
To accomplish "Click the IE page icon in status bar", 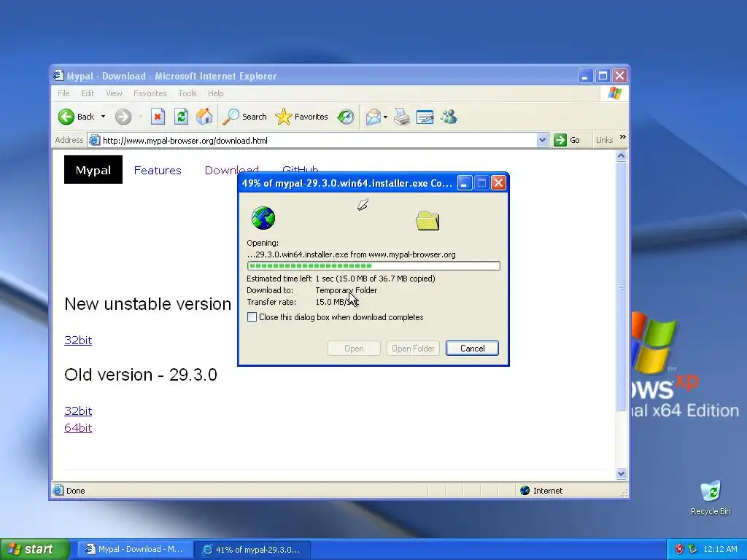I will pyautogui.click(x=58, y=490).
